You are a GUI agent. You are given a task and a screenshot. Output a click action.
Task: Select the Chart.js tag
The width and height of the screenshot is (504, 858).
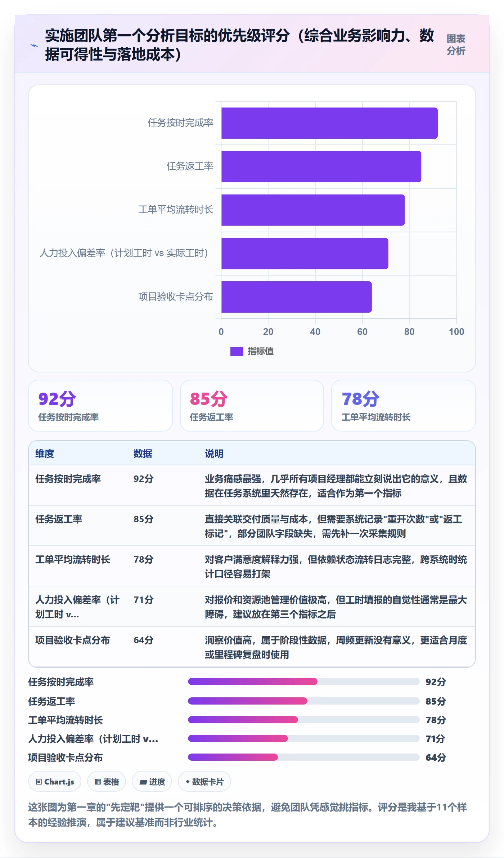55,782
